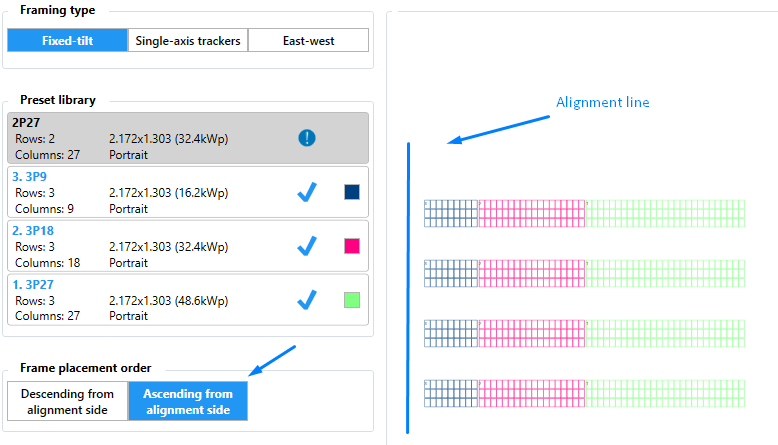Screen dimensions: 778x445
Task: Select Descending from alignment side order
Action: click(67, 401)
